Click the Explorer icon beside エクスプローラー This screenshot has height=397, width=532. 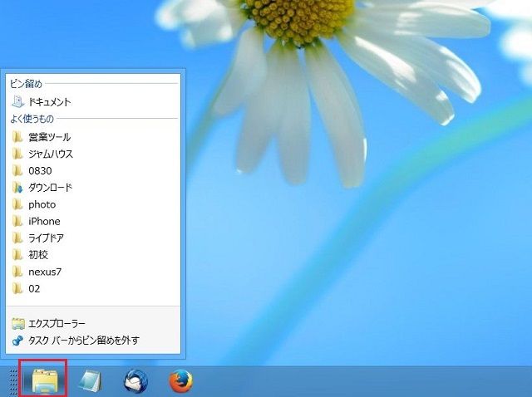click(18, 324)
